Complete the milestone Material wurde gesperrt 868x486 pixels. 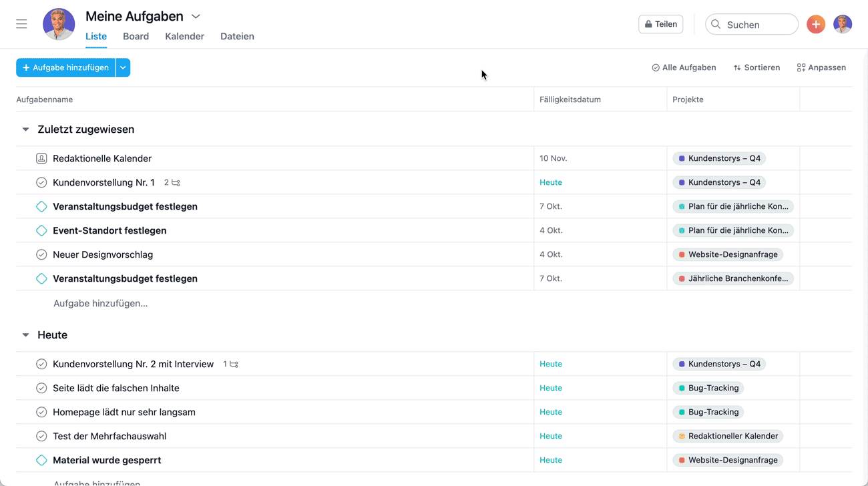pyautogui.click(x=41, y=460)
